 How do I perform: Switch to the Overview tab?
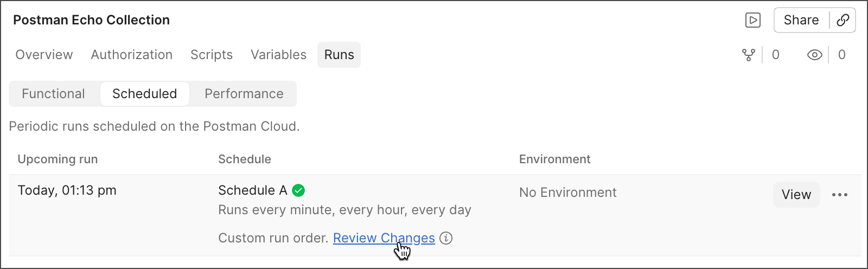coord(44,55)
